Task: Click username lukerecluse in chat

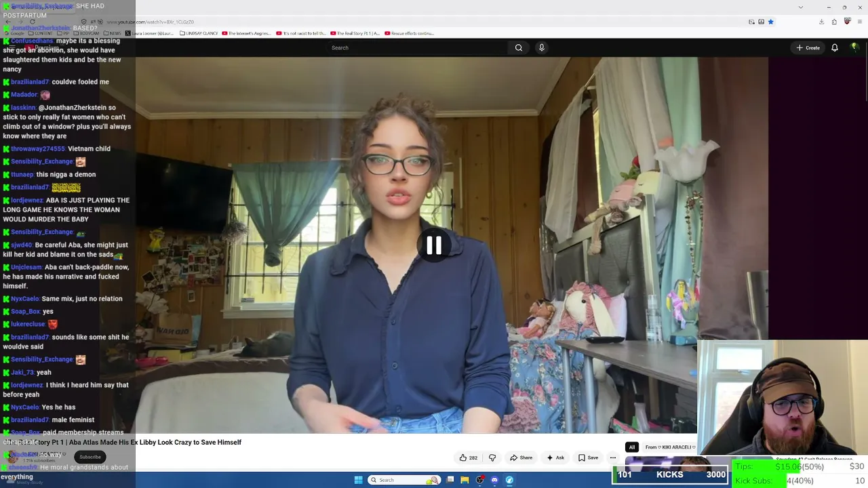Action: click(x=28, y=325)
